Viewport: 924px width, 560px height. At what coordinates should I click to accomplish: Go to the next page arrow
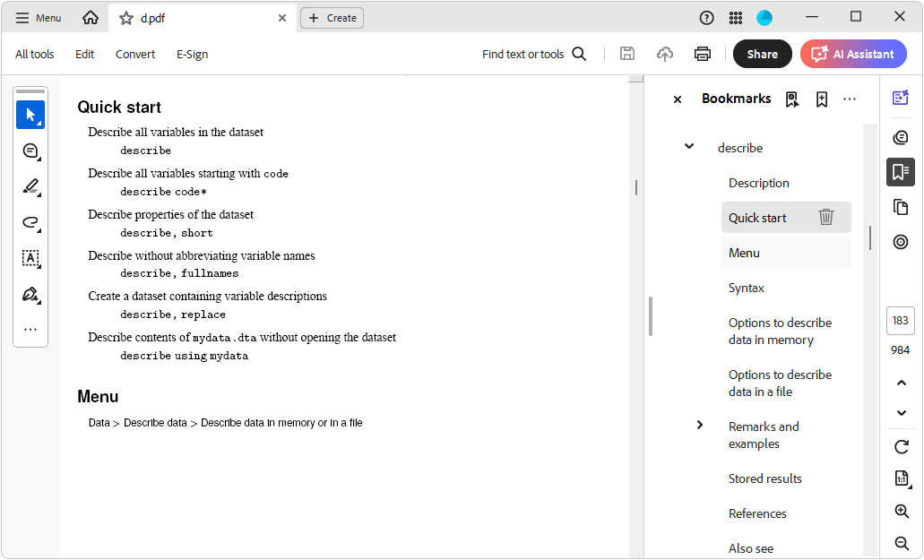tap(902, 413)
